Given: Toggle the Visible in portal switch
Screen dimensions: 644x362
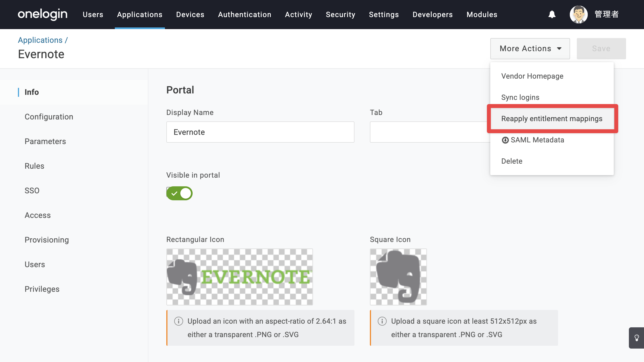Looking at the screenshot, I should point(179,193).
